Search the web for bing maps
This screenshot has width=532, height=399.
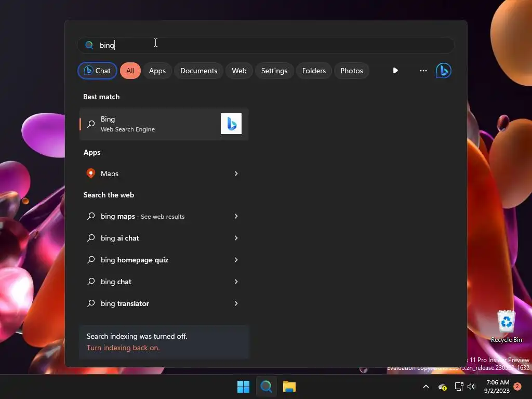pyautogui.click(x=164, y=216)
